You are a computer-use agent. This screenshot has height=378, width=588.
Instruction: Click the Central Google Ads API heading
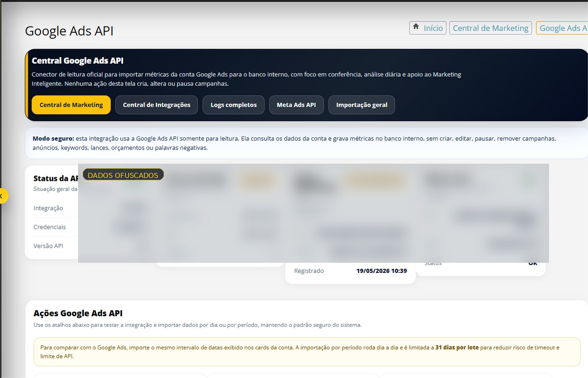[78, 61]
